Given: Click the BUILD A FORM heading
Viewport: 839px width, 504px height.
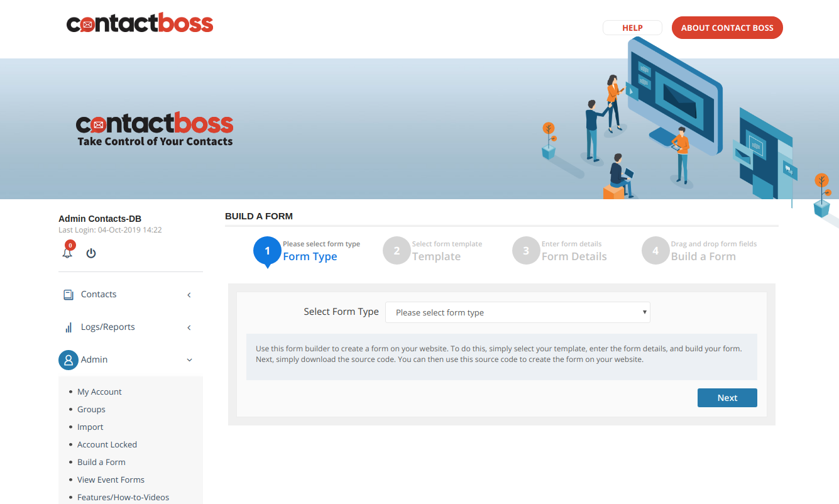Looking at the screenshot, I should pyautogui.click(x=259, y=216).
